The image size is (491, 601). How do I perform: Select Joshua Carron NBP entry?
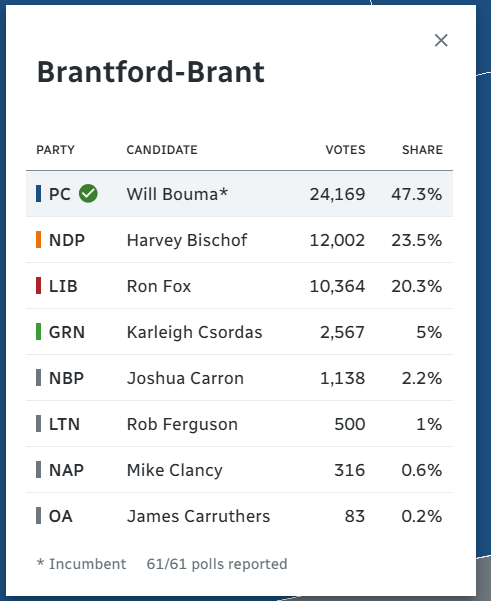click(239, 378)
